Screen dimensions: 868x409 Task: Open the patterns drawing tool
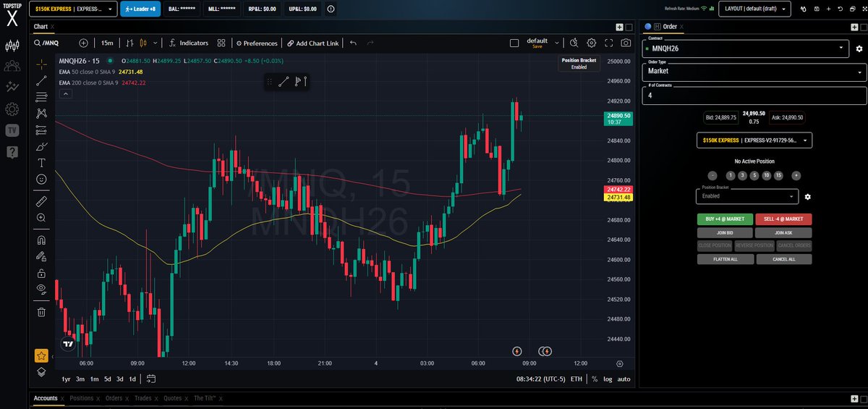[41, 113]
